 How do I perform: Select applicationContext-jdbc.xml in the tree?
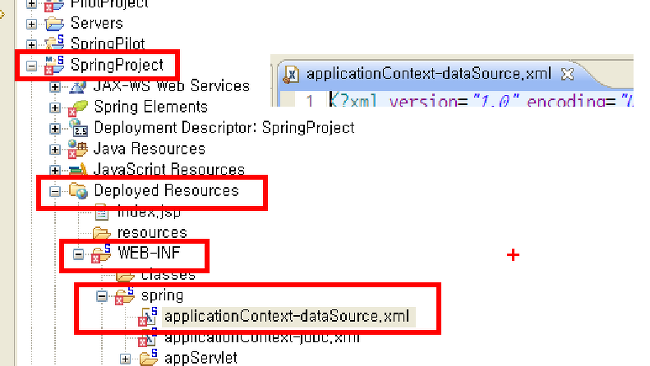[x=262, y=337]
